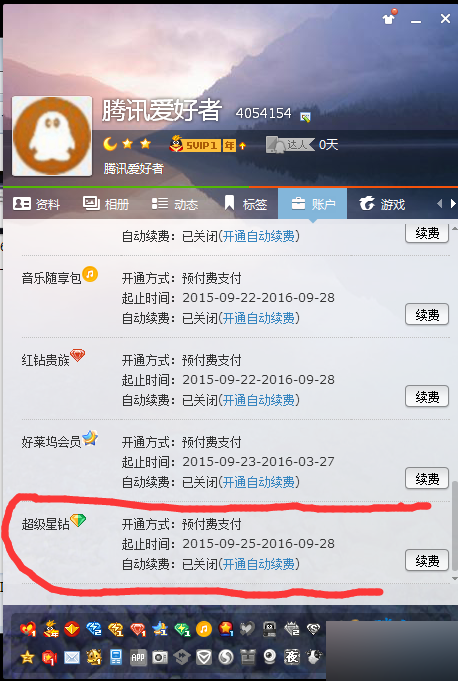
Task: Switch to the 游戏 tab
Action: click(382, 203)
